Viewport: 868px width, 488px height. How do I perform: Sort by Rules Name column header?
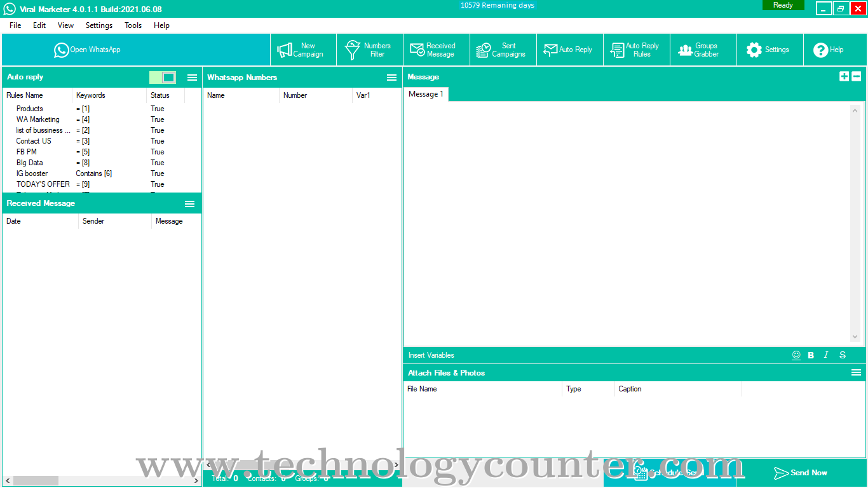pyautogui.click(x=37, y=95)
